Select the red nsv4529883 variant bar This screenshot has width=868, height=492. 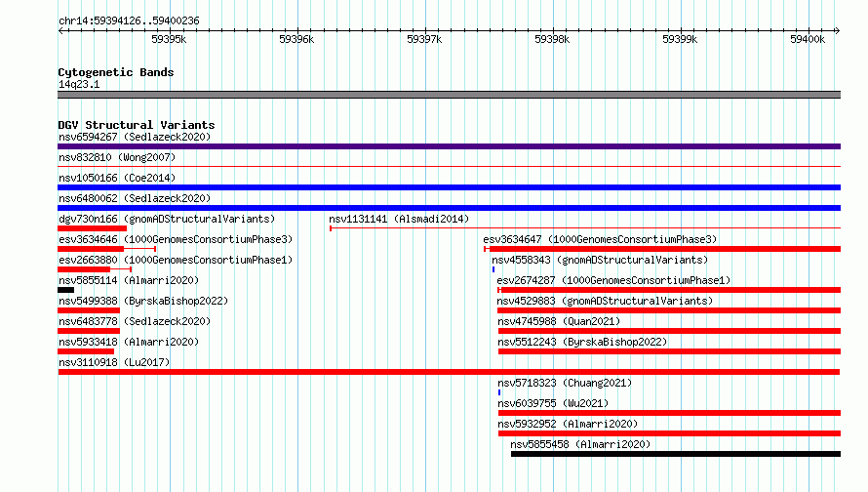point(669,310)
